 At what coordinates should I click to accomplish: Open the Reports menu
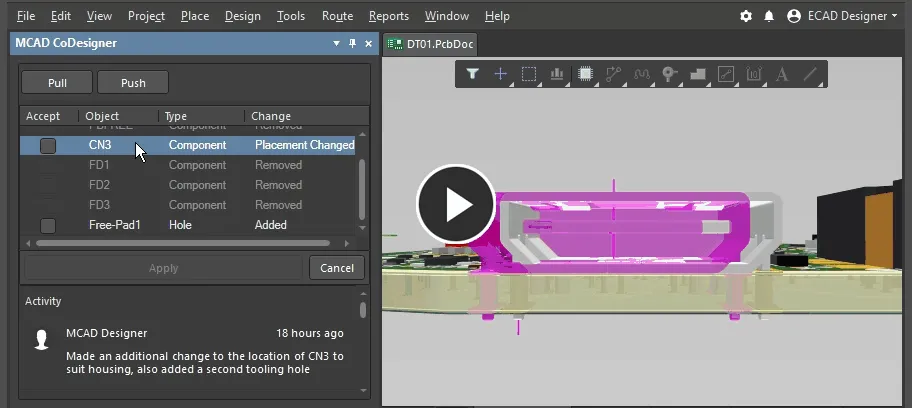[389, 16]
